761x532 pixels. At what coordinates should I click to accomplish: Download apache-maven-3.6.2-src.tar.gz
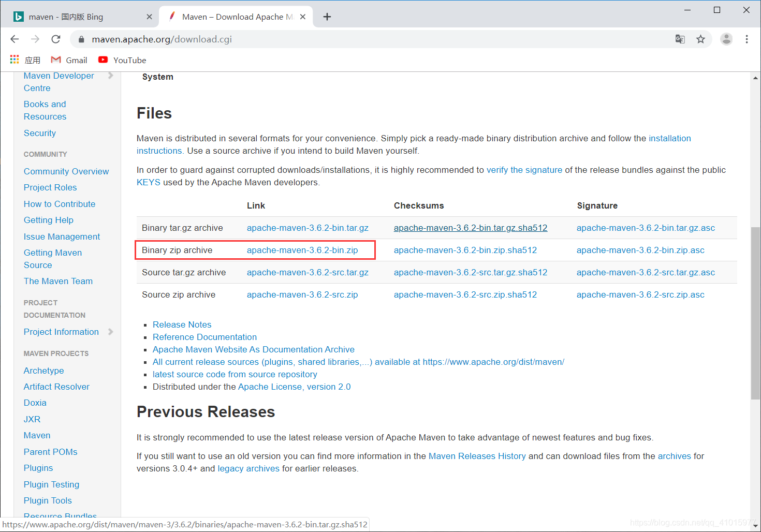pos(308,272)
